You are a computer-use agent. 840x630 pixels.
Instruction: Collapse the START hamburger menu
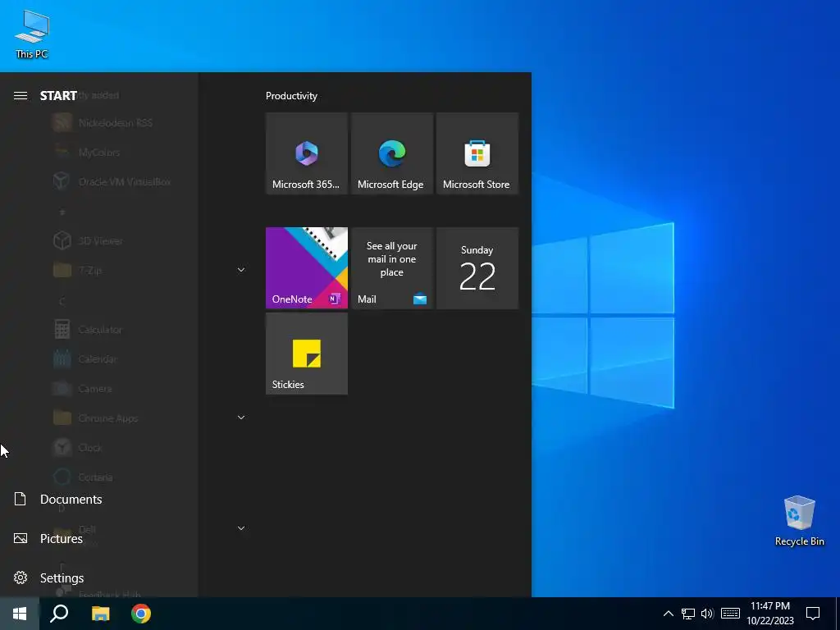21,95
